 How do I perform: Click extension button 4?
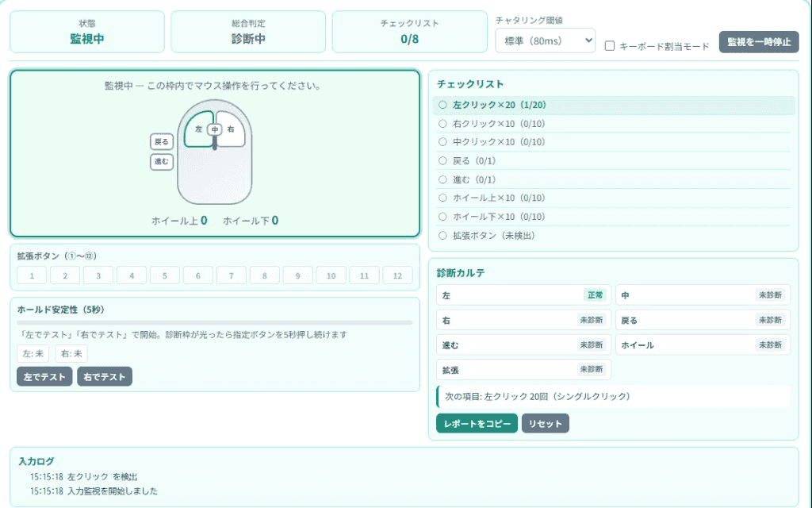[x=132, y=275]
